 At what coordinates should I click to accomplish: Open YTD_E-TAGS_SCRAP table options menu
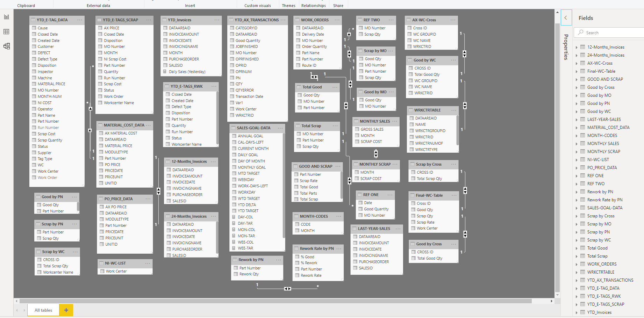pos(149,20)
